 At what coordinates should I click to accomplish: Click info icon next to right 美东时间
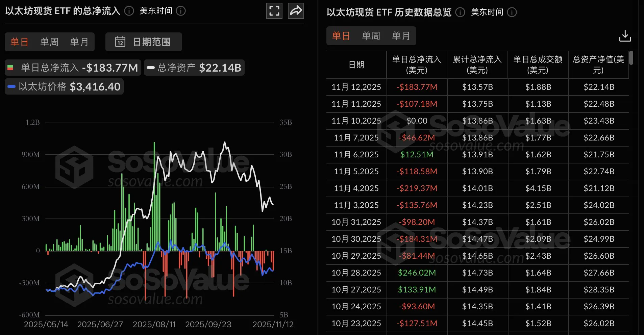tap(512, 12)
